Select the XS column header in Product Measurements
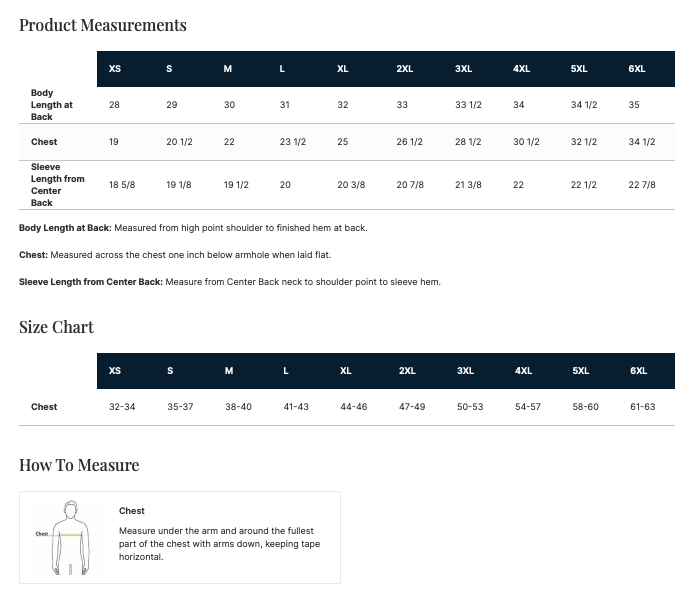 coord(115,69)
